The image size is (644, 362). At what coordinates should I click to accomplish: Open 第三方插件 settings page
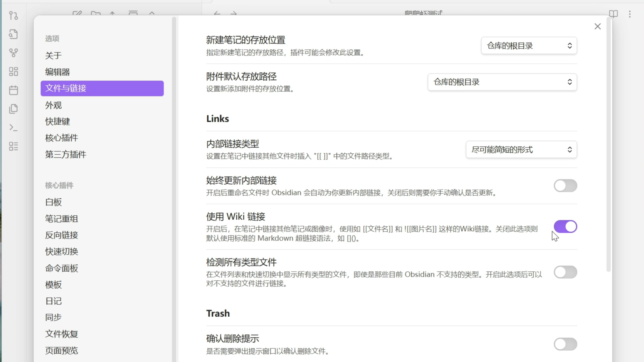[x=66, y=154]
